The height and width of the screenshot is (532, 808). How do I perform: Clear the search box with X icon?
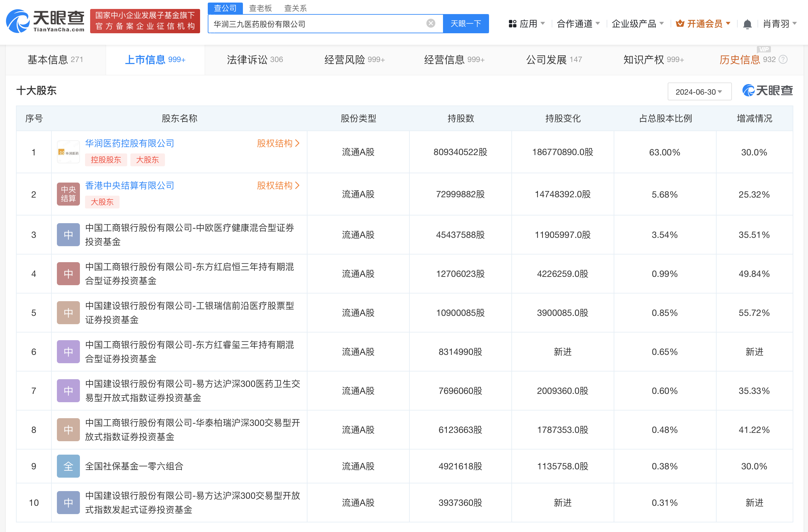(431, 23)
